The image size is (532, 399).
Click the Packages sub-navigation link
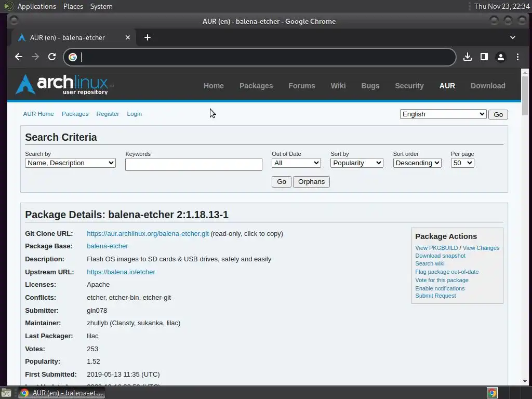[75, 114]
